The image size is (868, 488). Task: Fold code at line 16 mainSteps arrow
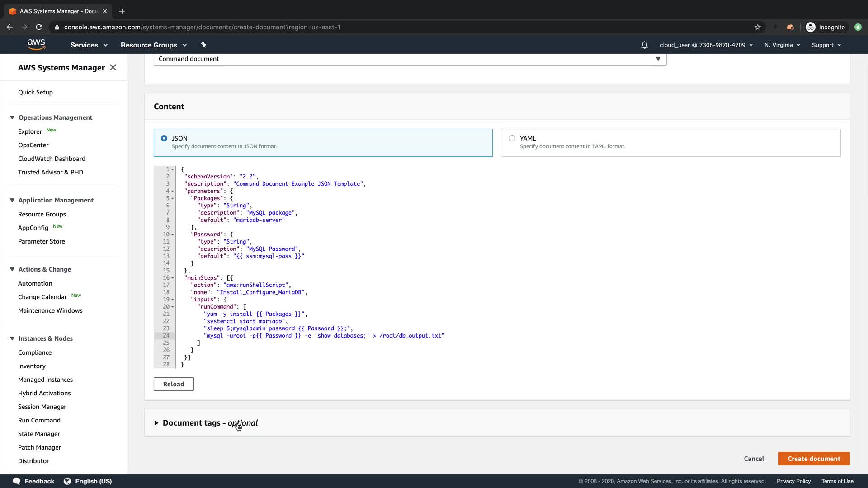tap(173, 278)
